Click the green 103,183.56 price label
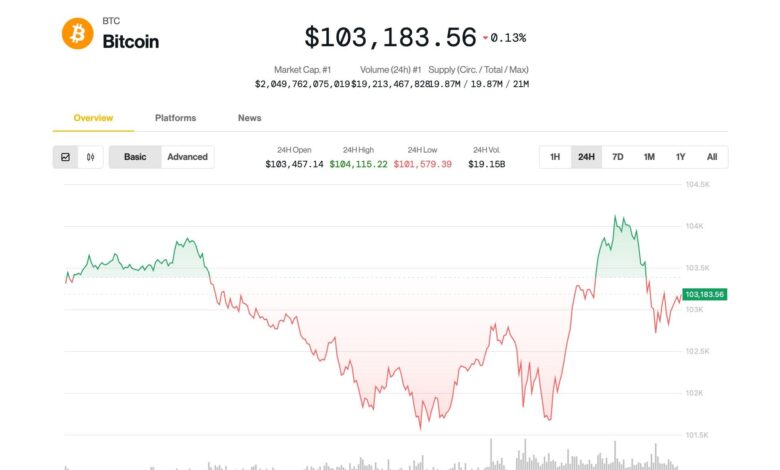 click(705, 294)
